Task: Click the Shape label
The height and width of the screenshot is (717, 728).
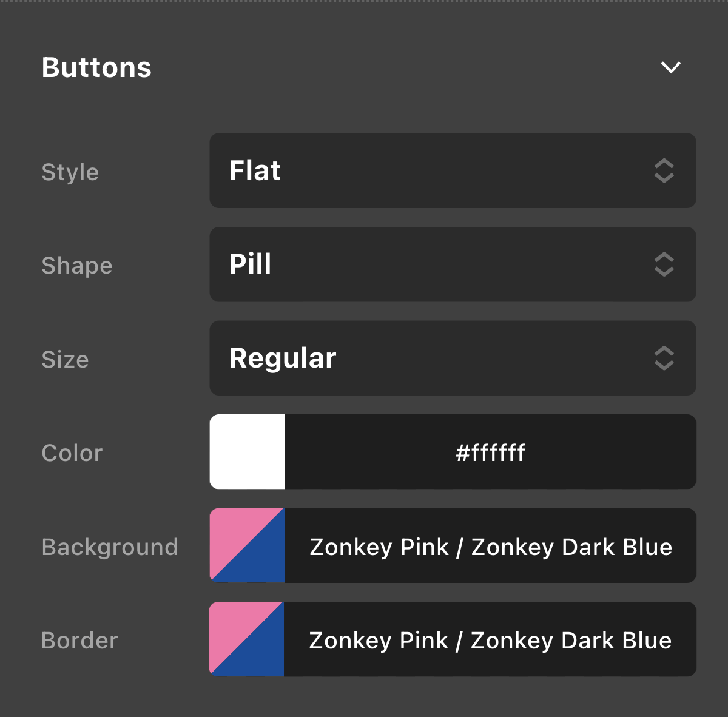Action: click(x=77, y=266)
